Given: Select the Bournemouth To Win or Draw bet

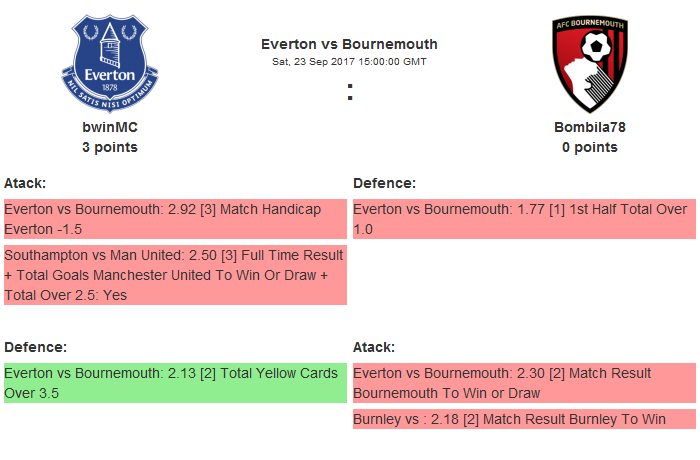Looking at the screenshot, I should [523, 383].
